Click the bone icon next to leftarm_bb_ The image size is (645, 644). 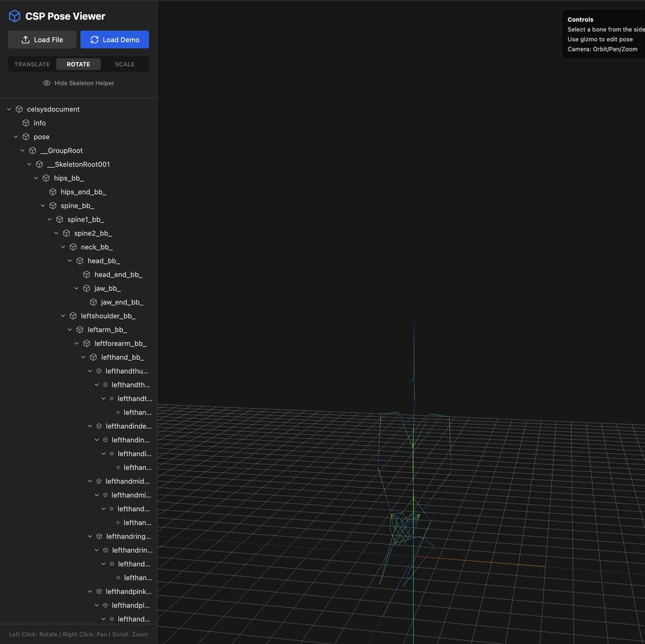(79, 329)
